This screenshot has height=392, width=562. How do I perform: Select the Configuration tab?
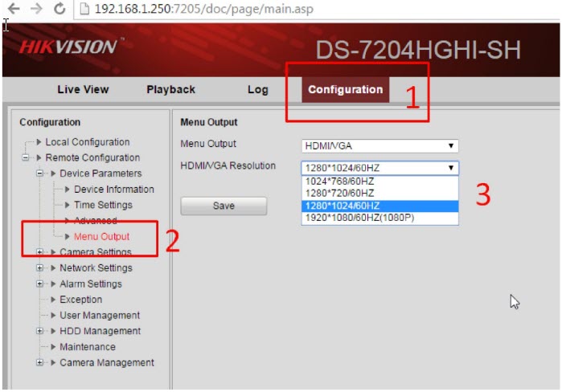(x=345, y=89)
